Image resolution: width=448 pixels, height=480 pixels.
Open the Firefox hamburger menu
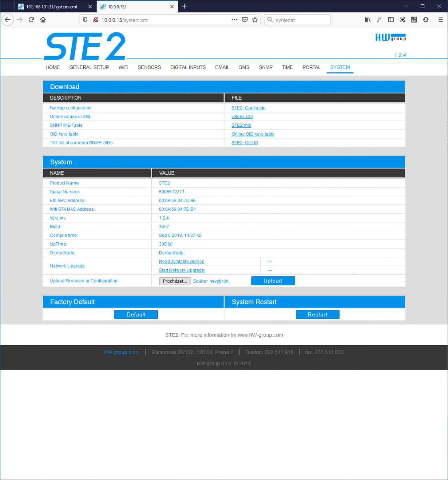(440, 20)
